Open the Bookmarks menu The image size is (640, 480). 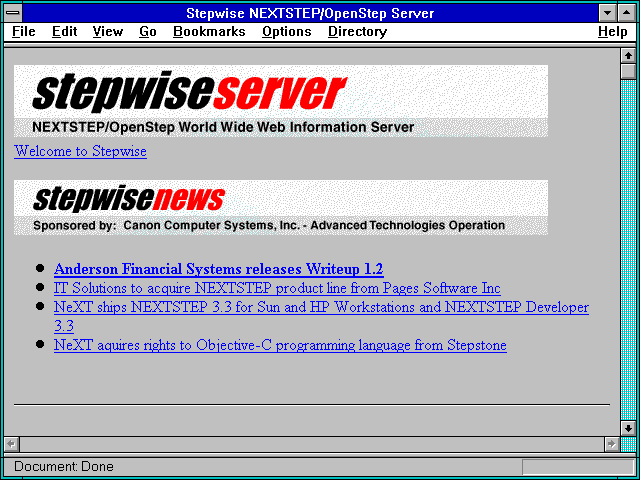(209, 32)
